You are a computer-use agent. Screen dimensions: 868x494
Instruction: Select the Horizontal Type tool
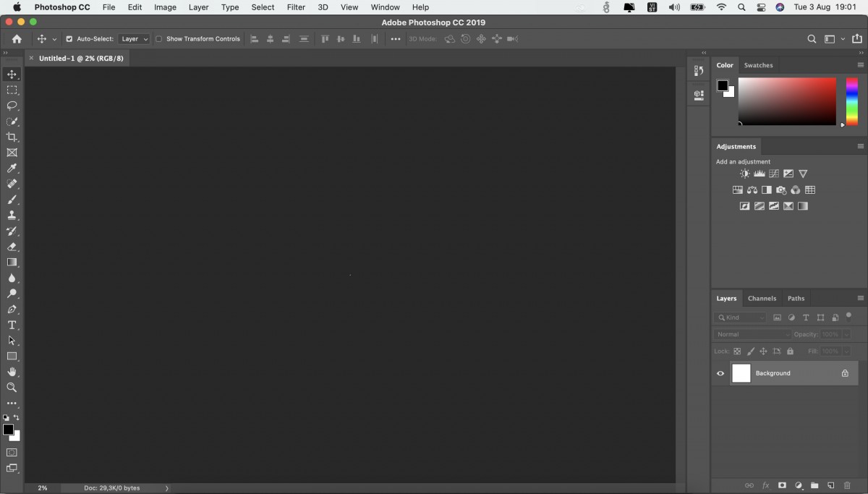click(x=12, y=325)
